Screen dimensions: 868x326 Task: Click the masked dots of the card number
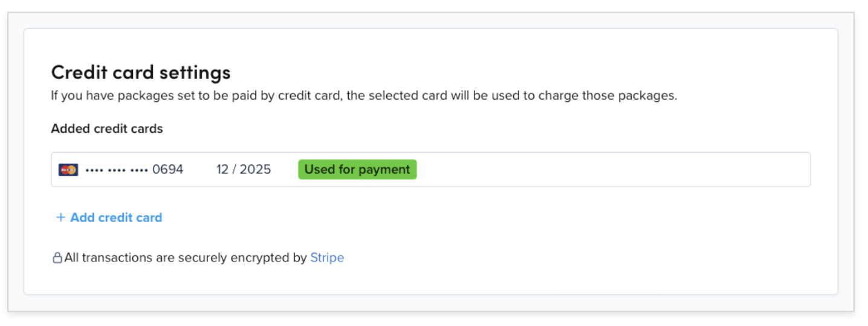tap(117, 170)
